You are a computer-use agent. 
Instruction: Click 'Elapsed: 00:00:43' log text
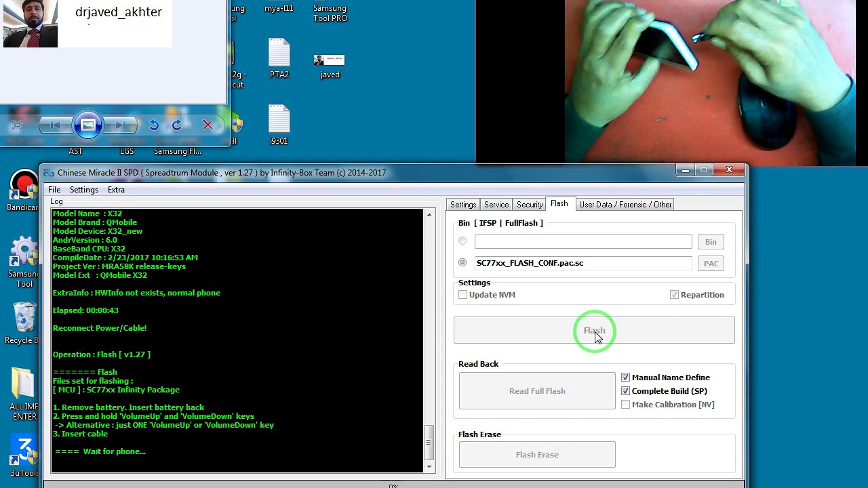pyautogui.click(x=85, y=310)
